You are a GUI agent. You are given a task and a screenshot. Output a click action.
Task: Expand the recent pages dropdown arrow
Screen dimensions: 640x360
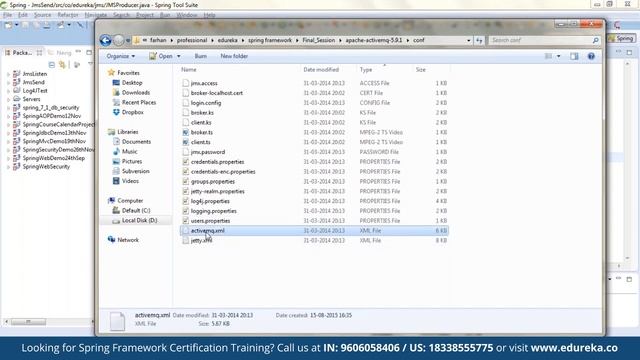point(128,40)
